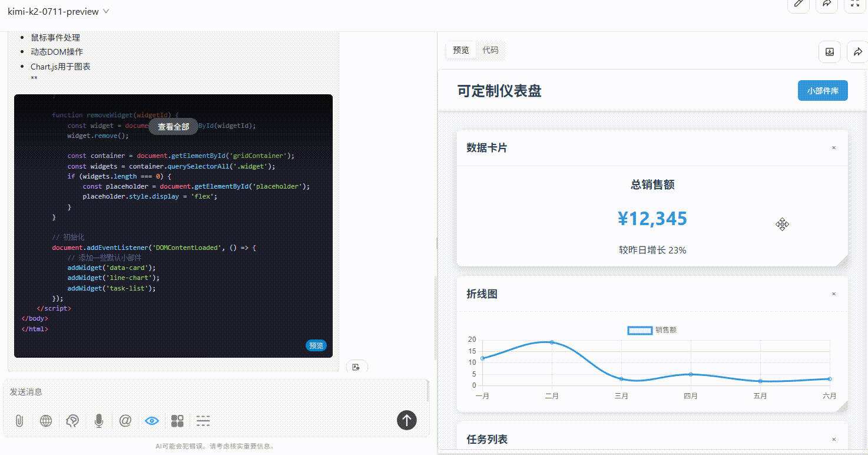This screenshot has height=455, width=868.
Task: Switch to the 预览 tab
Action: click(x=461, y=50)
